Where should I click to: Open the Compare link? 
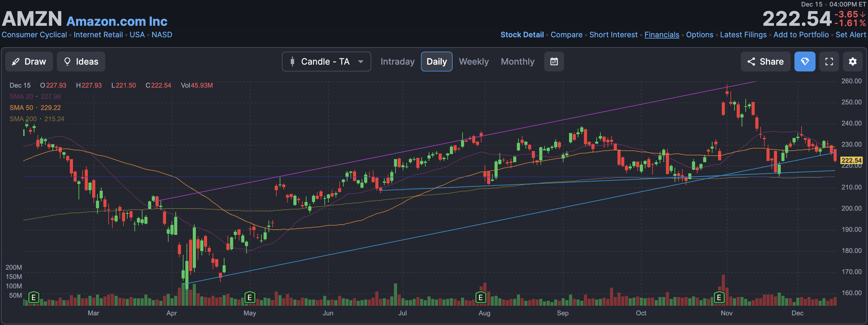coord(567,35)
